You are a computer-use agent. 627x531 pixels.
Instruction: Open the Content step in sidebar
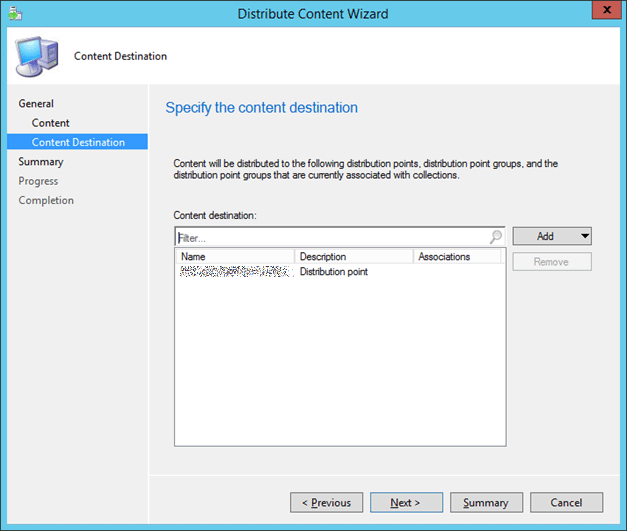tap(51, 123)
